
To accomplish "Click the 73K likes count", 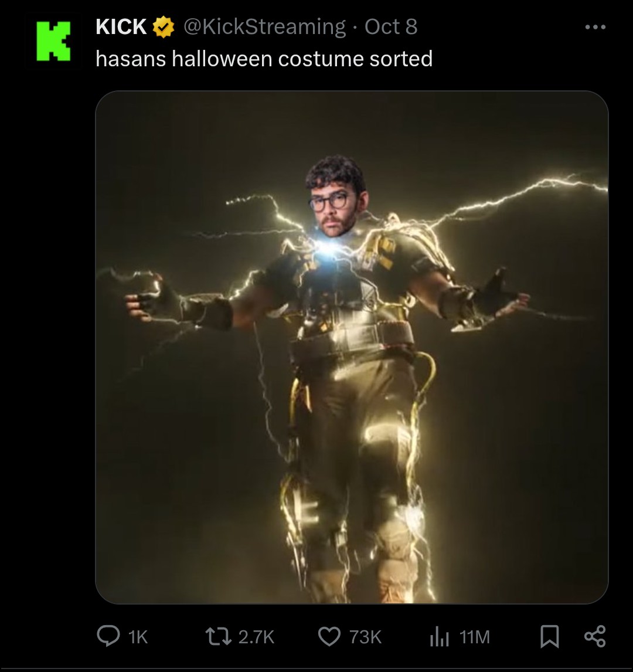I will (x=365, y=637).
